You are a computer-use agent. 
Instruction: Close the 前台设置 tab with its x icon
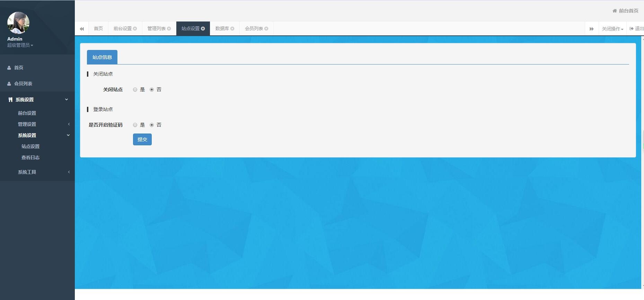tap(135, 29)
